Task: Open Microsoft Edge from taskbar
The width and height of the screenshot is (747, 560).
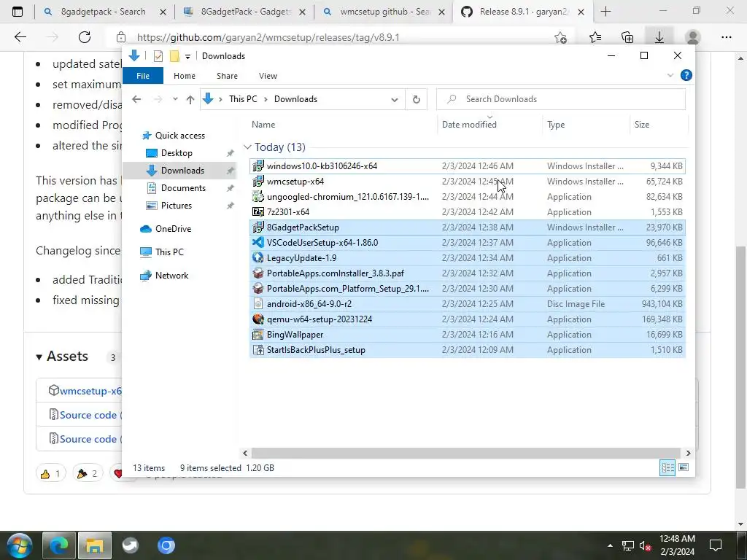Action: pos(59,545)
